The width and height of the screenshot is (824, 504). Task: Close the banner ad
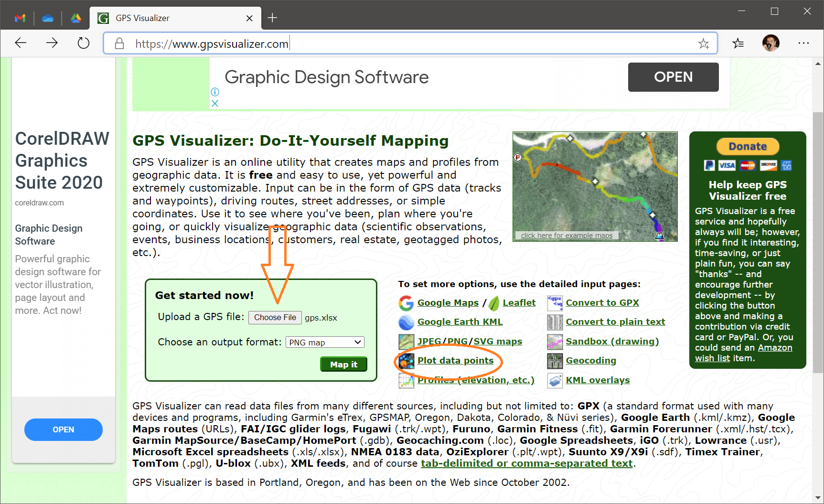tap(215, 103)
